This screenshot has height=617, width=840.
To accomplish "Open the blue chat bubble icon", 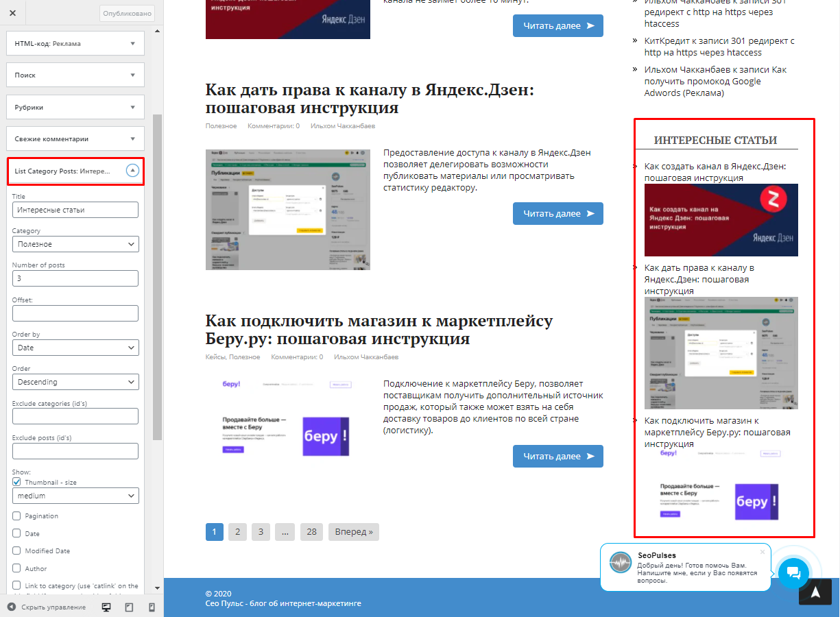I will 794,572.
